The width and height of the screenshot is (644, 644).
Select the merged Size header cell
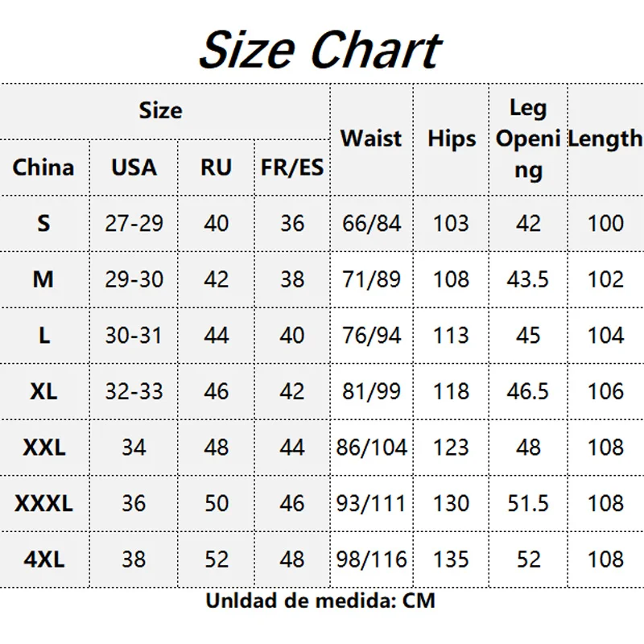pos(161,110)
